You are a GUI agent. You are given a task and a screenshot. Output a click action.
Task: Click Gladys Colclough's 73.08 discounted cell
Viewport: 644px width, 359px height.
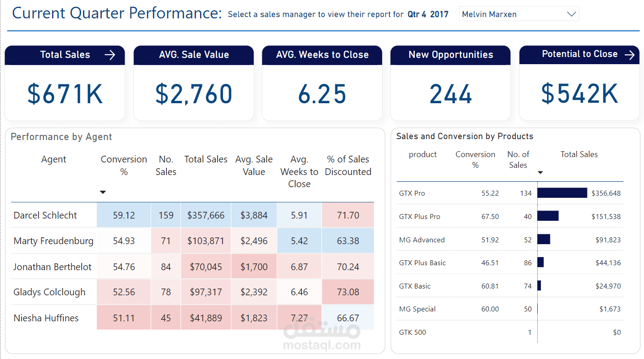pyautogui.click(x=348, y=292)
